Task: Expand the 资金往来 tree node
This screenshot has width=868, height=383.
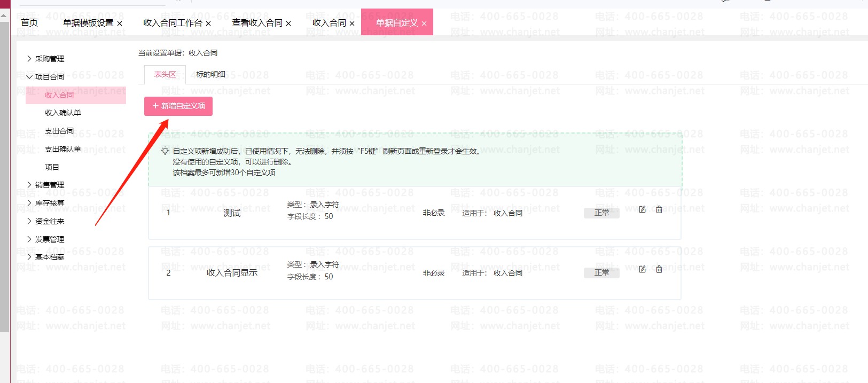Action: (29, 221)
